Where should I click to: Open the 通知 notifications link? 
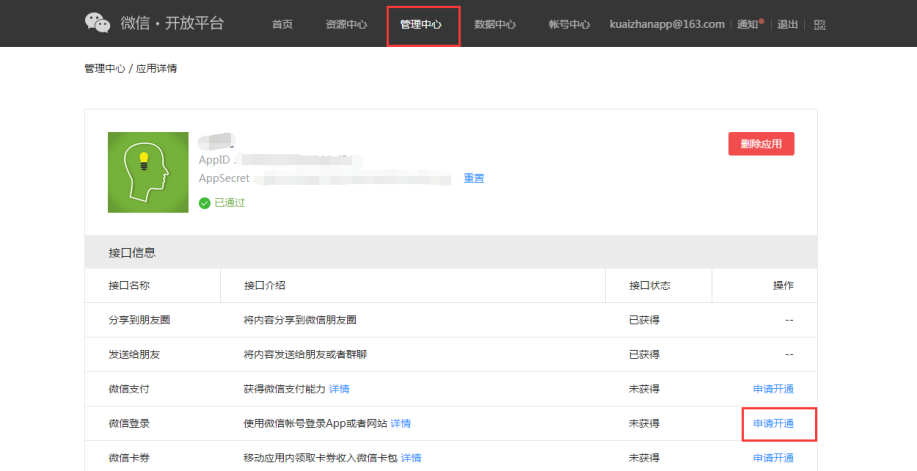click(748, 24)
